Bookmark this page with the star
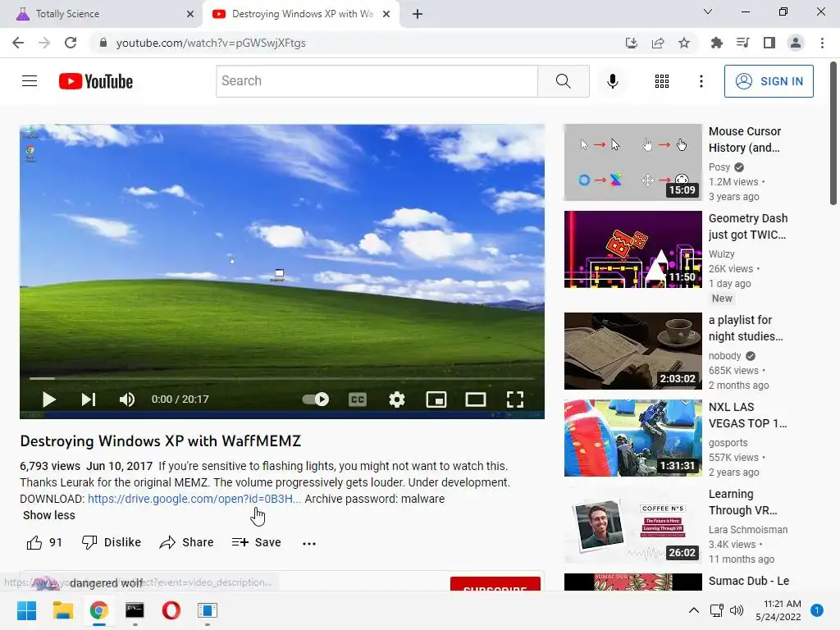 point(684,43)
